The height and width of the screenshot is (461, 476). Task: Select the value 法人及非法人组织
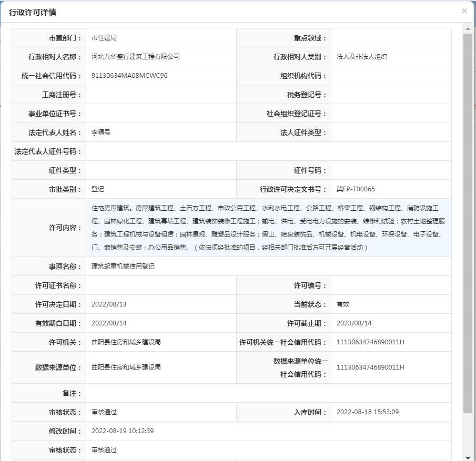[361, 56]
